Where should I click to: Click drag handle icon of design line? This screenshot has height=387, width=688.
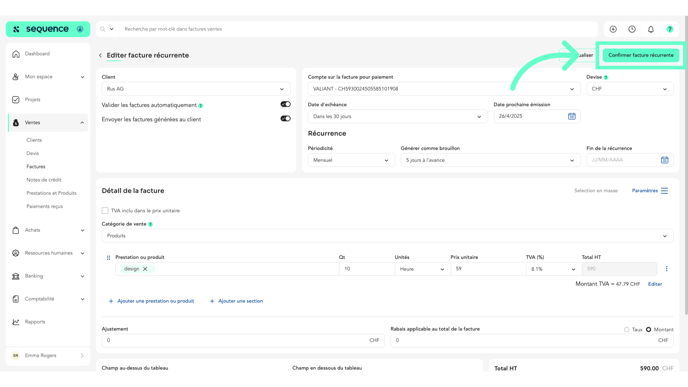(x=108, y=258)
